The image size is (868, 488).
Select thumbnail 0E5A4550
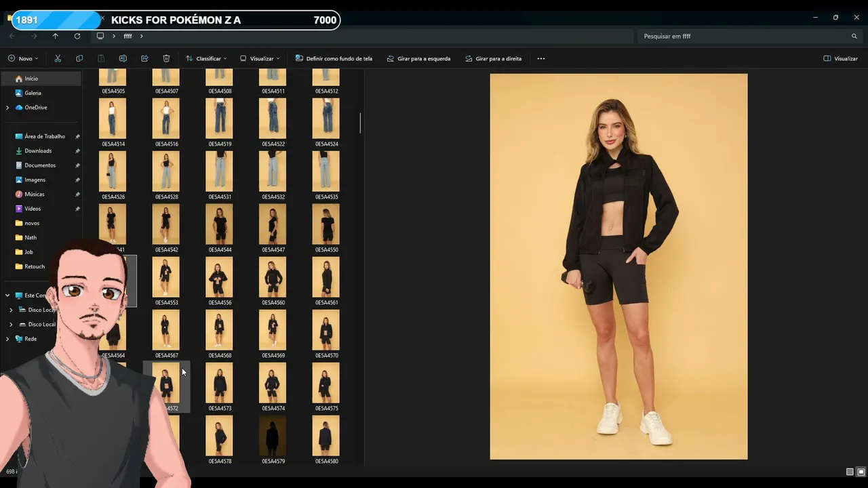click(x=326, y=224)
